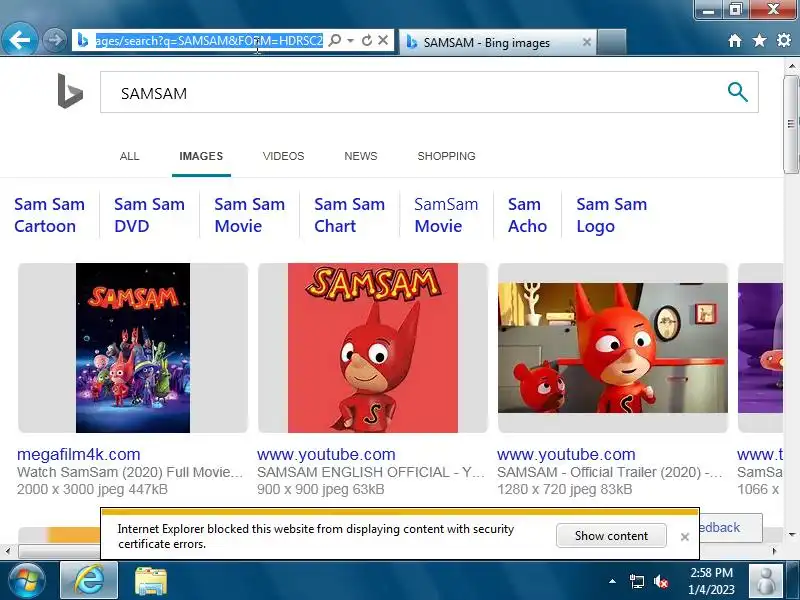This screenshot has width=800, height=600.
Task: Open www.youtube.com link above SAMSAM ENGLISH OFFICIAL
Action: pyautogui.click(x=326, y=454)
